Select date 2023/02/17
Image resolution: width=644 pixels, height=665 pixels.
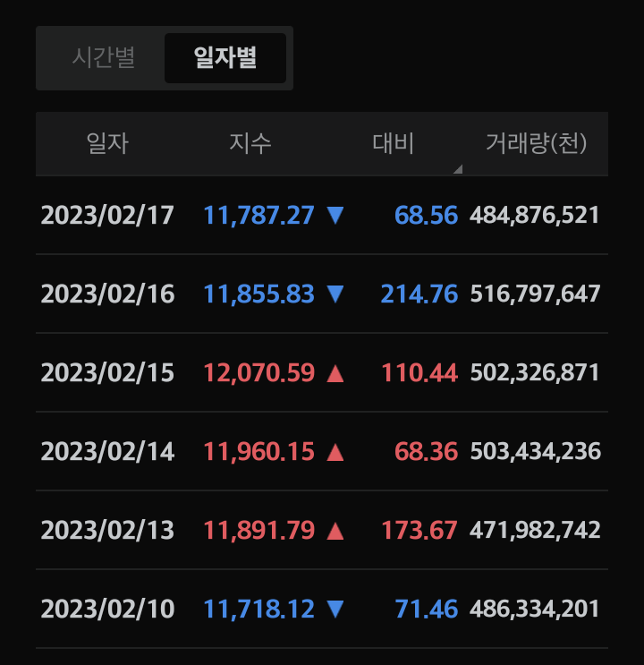pos(107,215)
